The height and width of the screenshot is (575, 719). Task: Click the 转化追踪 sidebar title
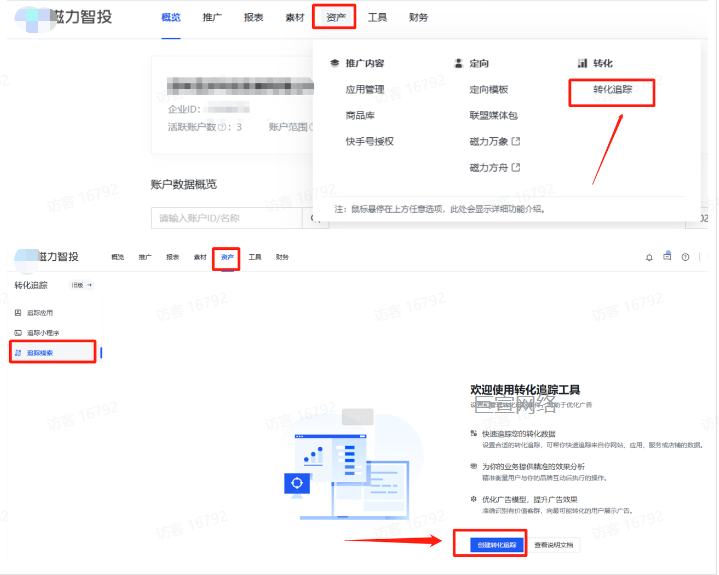pos(31,285)
